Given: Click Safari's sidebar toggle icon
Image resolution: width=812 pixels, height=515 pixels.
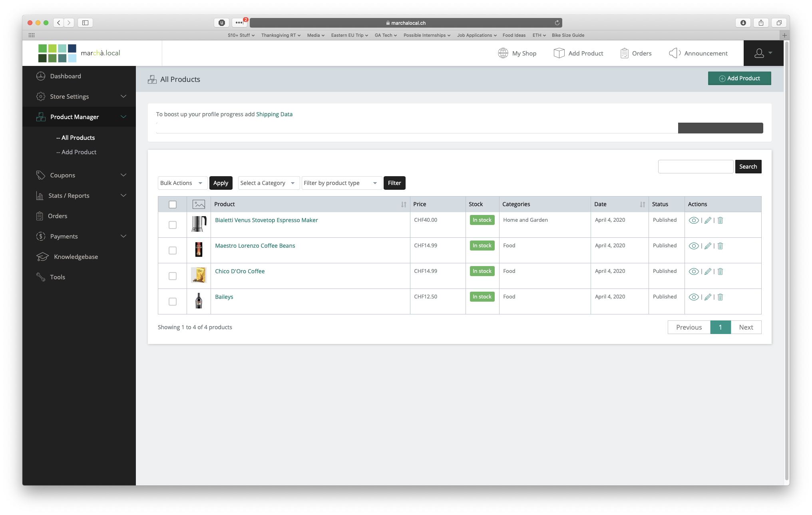Looking at the screenshot, I should pos(85,23).
